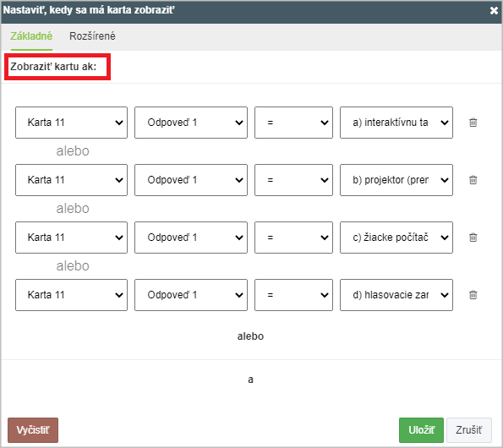Switch to the Rozšírené tab

pyautogui.click(x=92, y=36)
